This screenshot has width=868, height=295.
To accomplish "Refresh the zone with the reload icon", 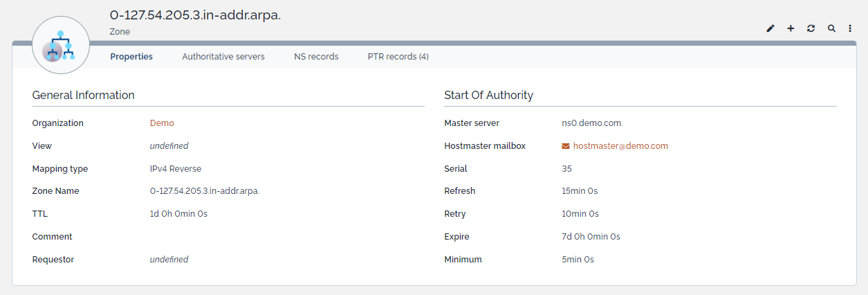I will pyautogui.click(x=811, y=28).
